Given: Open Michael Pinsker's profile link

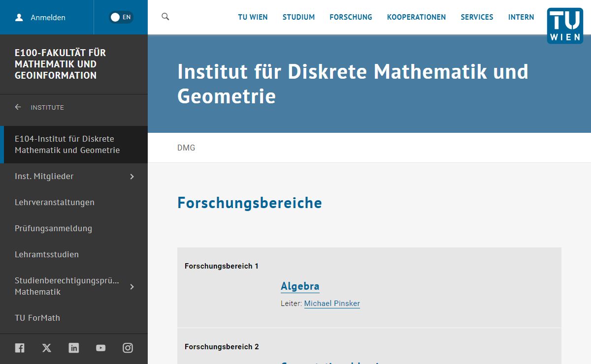Looking at the screenshot, I should point(332,303).
